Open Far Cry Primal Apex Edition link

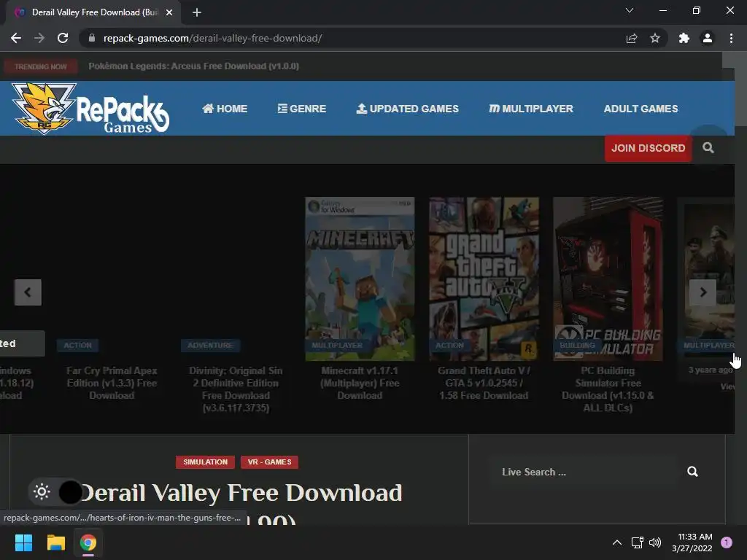[x=112, y=383]
